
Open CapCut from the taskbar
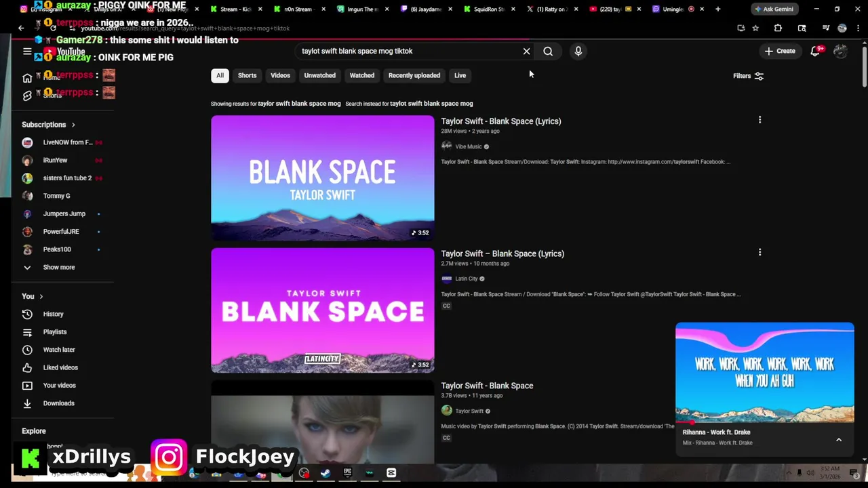pos(391,473)
